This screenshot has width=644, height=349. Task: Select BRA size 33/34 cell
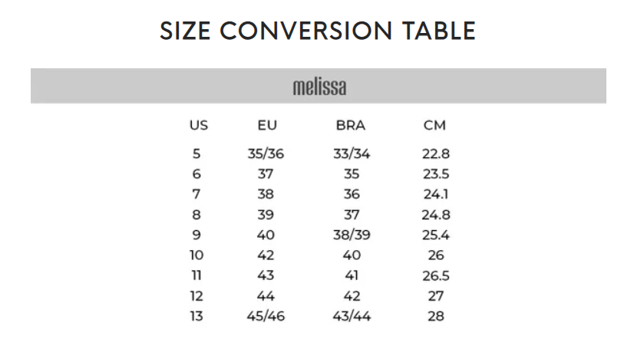(352, 153)
